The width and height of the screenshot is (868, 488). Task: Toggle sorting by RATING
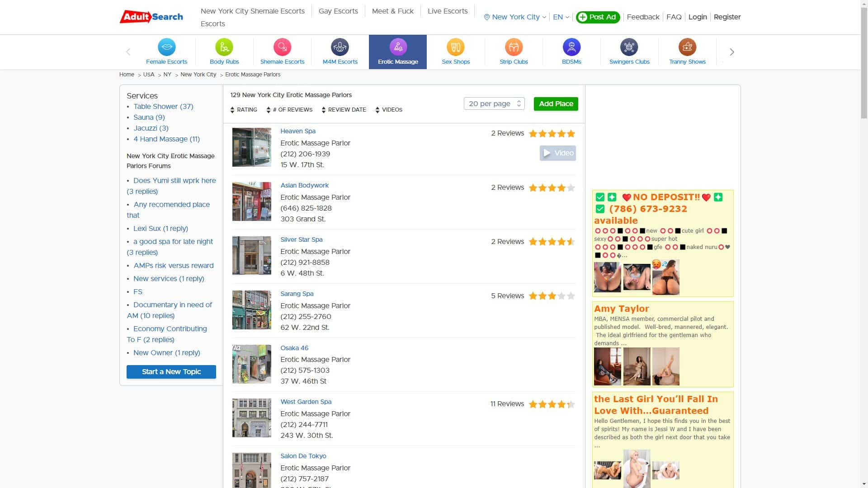coord(244,109)
